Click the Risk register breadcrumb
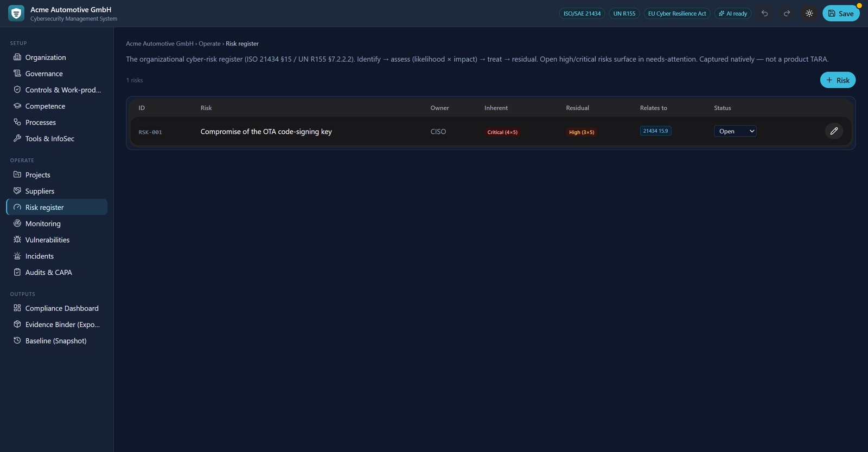The width and height of the screenshot is (868, 452). pos(242,44)
